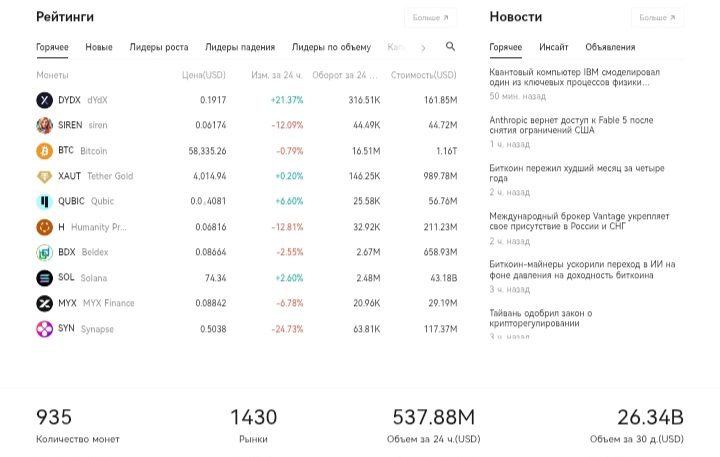Image resolution: width=720 pixels, height=457 pixels.
Task: Click the QUBIC change value +6.60%
Action: tap(289, 202)
